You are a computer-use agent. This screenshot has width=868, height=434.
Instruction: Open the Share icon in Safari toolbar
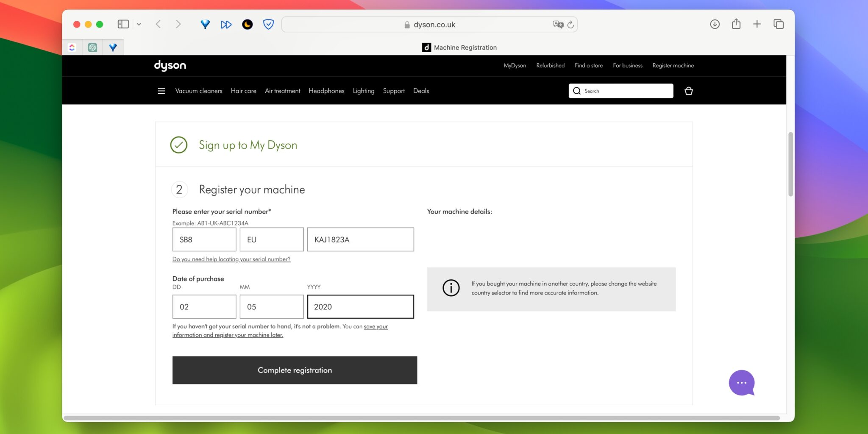[736, 24]
